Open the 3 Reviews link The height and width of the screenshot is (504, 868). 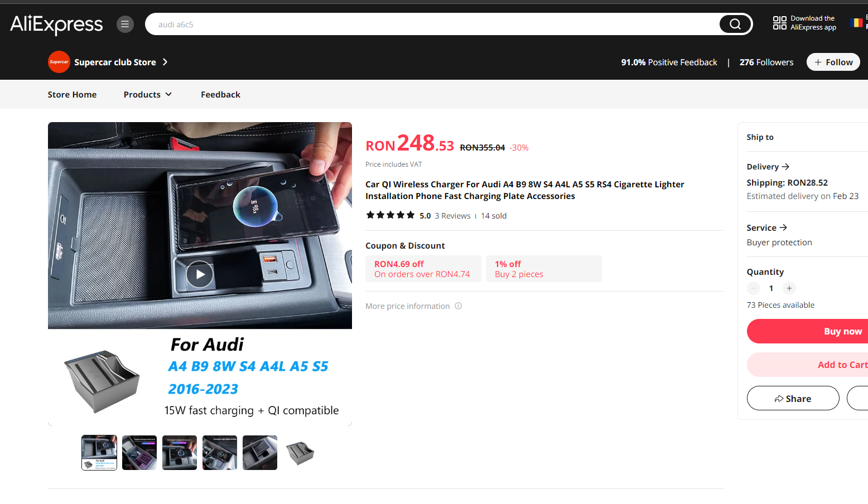[x=452, y=215]
